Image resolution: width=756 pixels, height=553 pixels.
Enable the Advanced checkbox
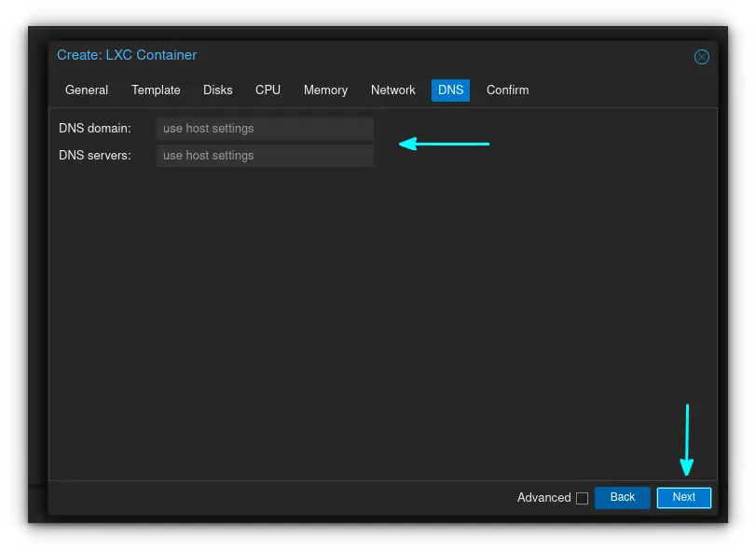tap(582, 498)
